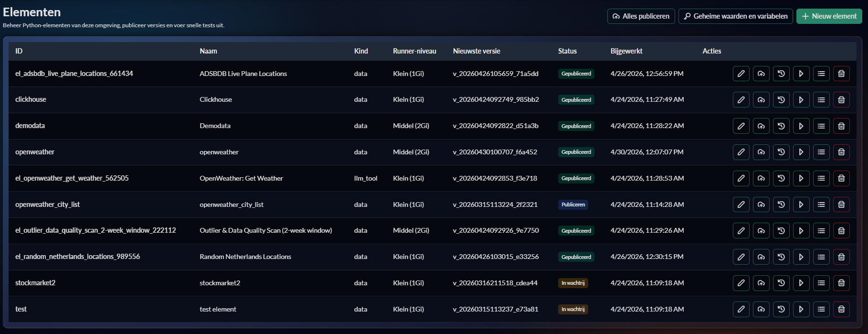The image size is (868, 334).
Task: Click the Elementen page heading
Action: click(x=32, y=12)
